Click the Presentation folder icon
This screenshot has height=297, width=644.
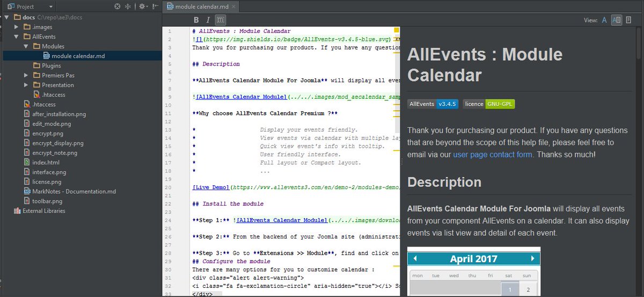click(x=36, y=85)
